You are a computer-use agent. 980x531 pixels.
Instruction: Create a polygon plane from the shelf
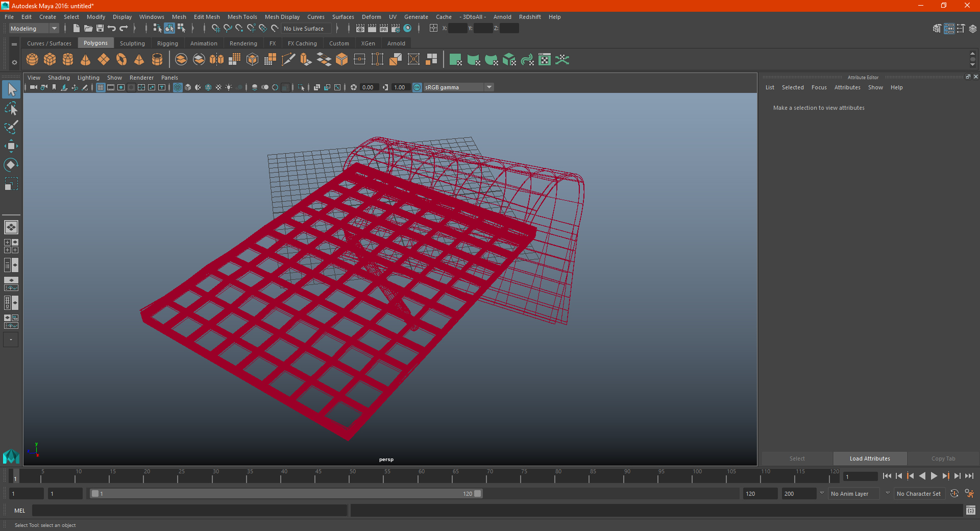coord(104,60)
